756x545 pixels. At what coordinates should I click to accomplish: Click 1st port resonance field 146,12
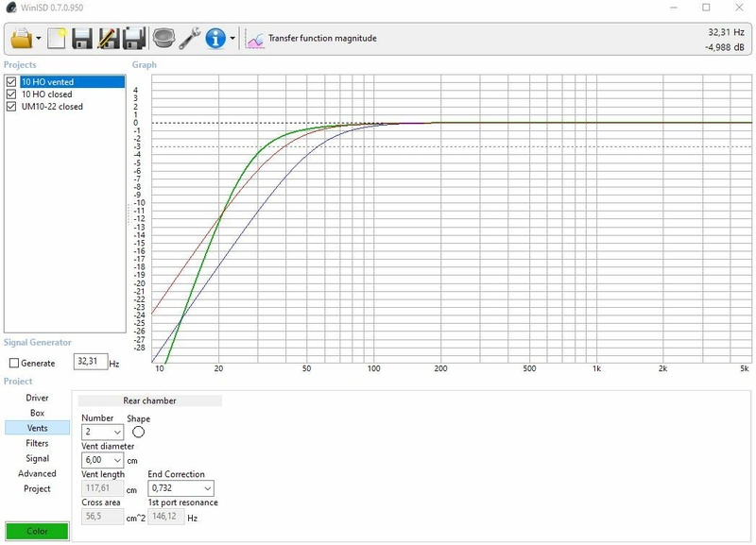tap(166, 517)
